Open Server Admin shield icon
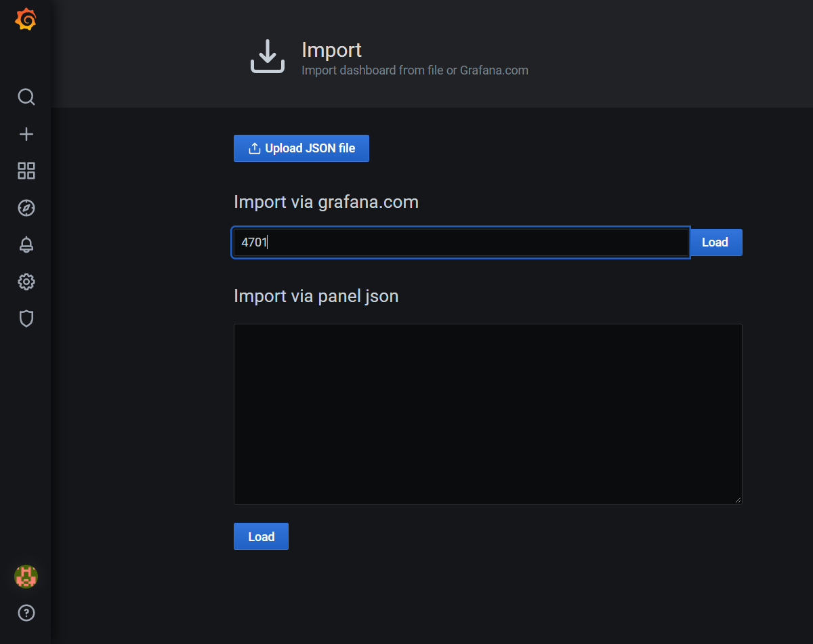 26,318
